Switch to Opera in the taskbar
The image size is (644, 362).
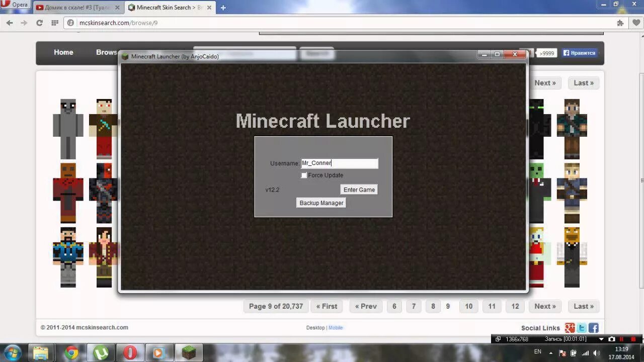(130, 353)
